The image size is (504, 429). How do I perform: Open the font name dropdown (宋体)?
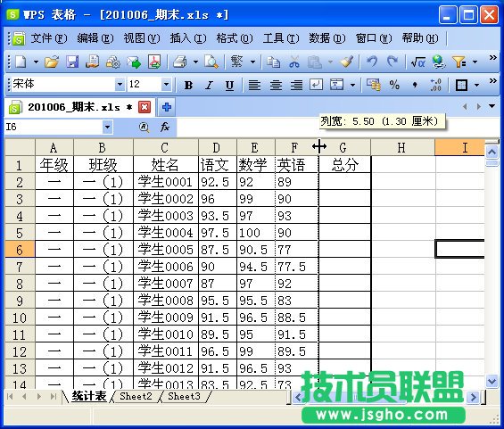[x=120, y=85]
